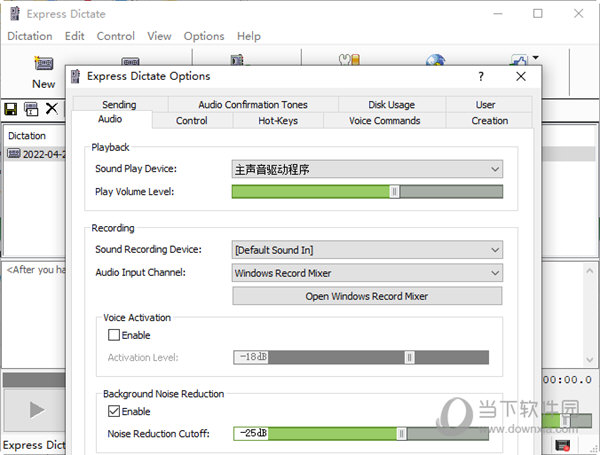Click the Activation Level slider handle
This screenshot has width=600, height=455.
tap(409, 357)
